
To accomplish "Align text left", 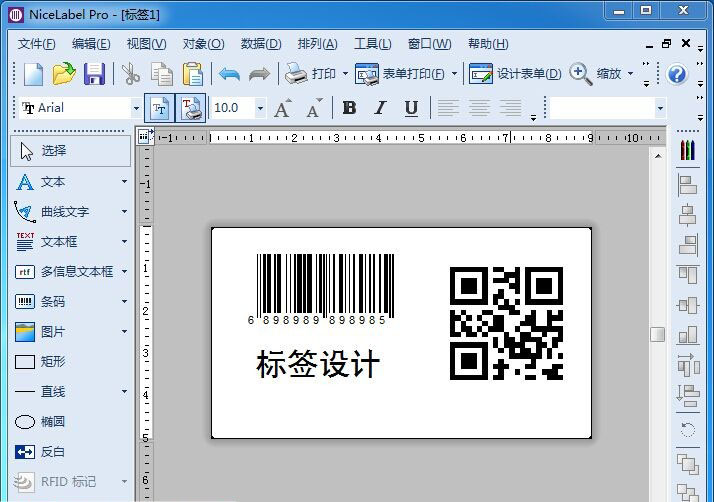I will (x=448, y=108).
